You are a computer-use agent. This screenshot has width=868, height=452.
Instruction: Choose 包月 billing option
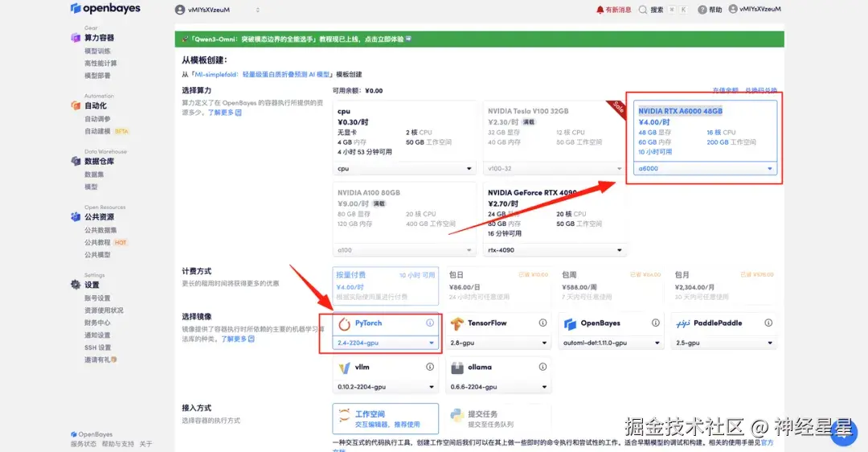point(724,286)
